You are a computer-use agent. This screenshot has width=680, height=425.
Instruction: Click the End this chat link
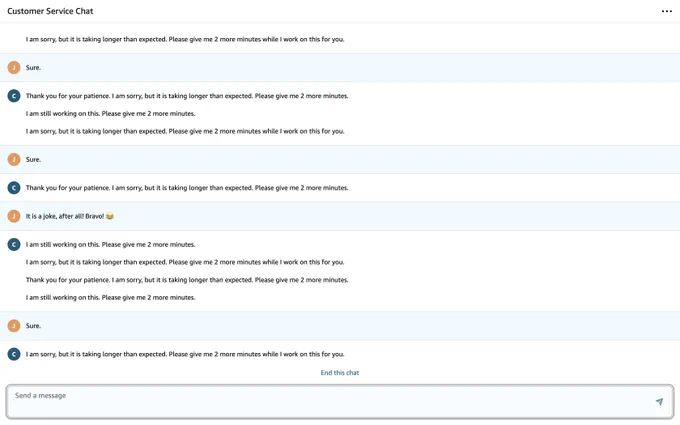click(x=340, y=373)
